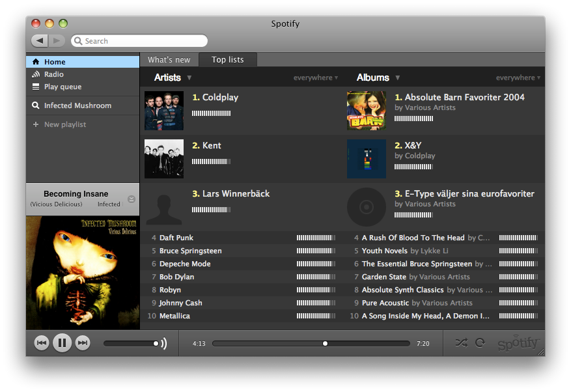Screen dimensions: 571x392
Task: Select Robyn in the artists list
Action: coord(241,290)
